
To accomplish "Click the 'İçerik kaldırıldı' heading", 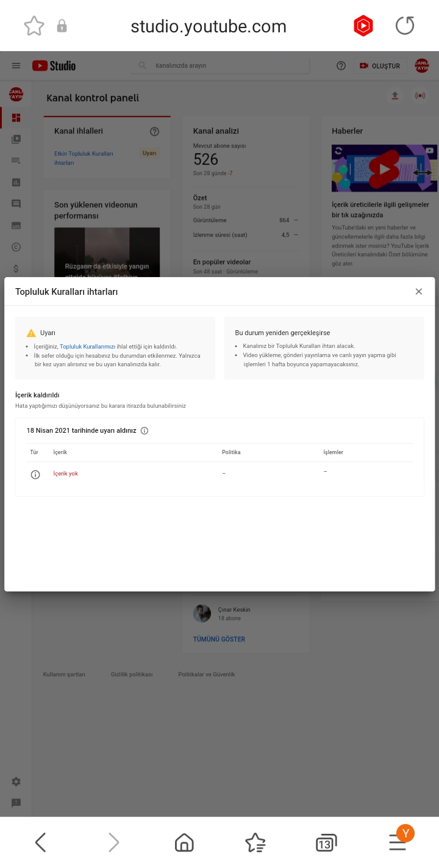I will coord(37,395).
